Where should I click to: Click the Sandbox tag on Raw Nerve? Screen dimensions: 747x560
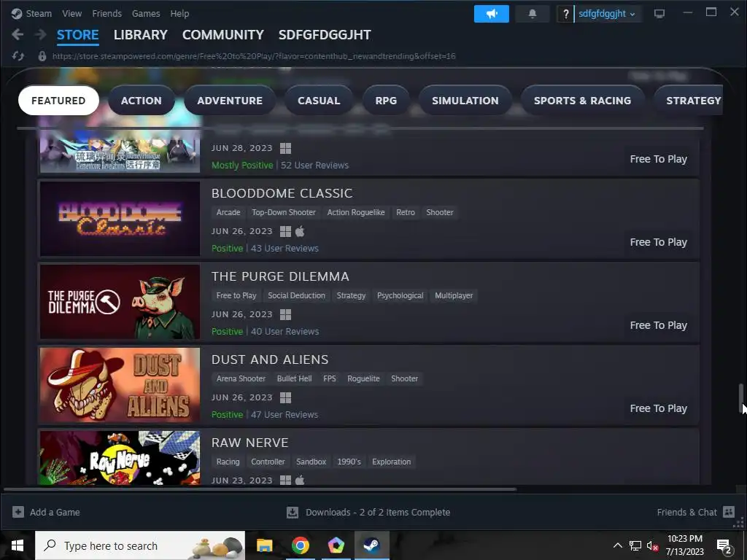pos(311,462)
